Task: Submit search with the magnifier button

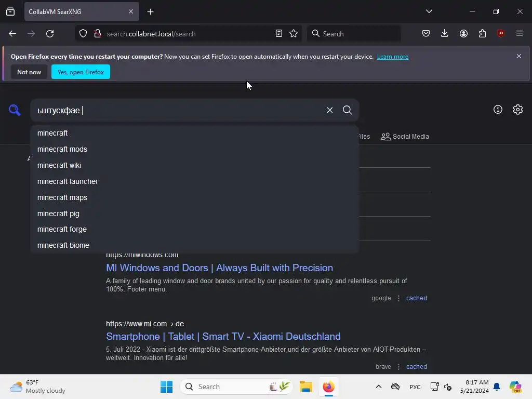Action: point(347,110)
